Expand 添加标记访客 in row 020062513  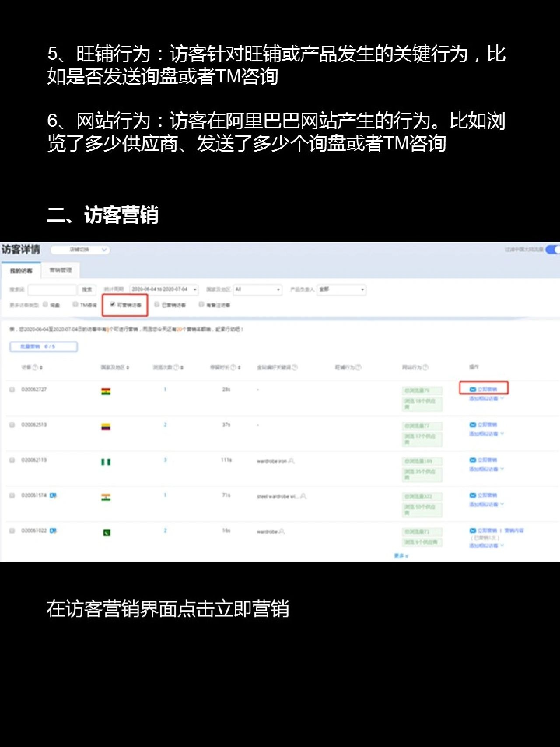486,434
